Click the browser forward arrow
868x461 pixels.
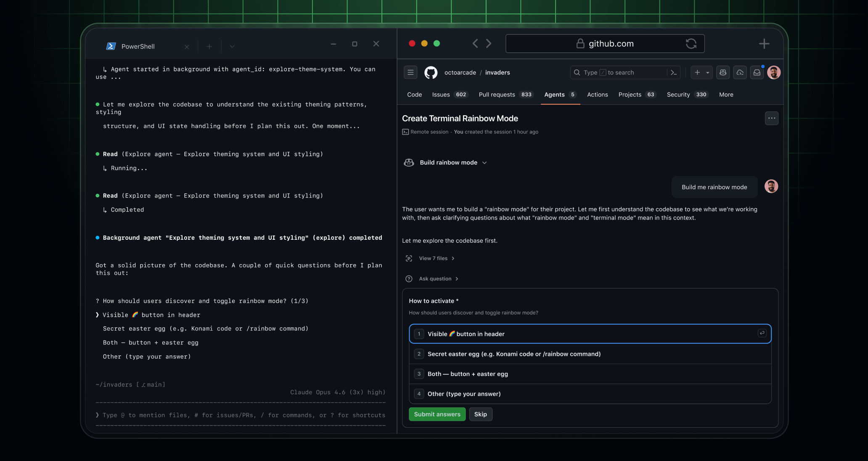pos(489,43)
